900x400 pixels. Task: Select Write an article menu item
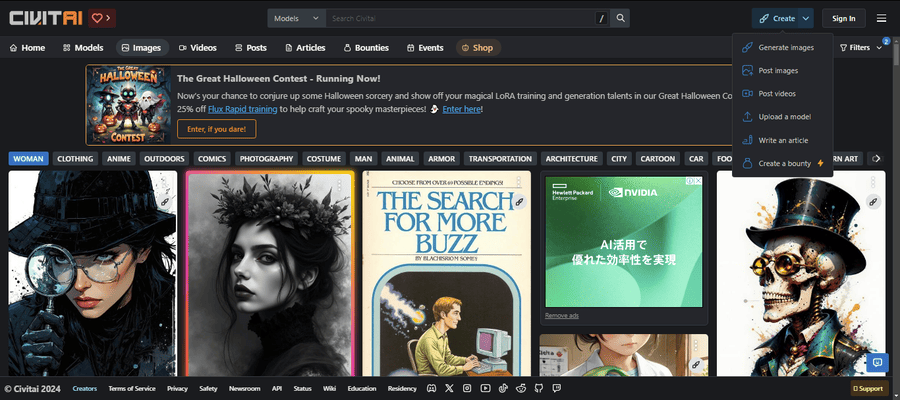pyautogui.click(x=782, y=140)
